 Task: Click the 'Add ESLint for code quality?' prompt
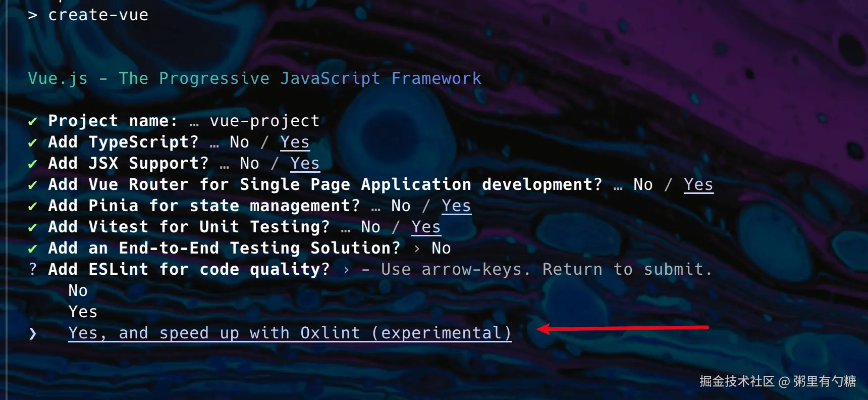(189, 269)
